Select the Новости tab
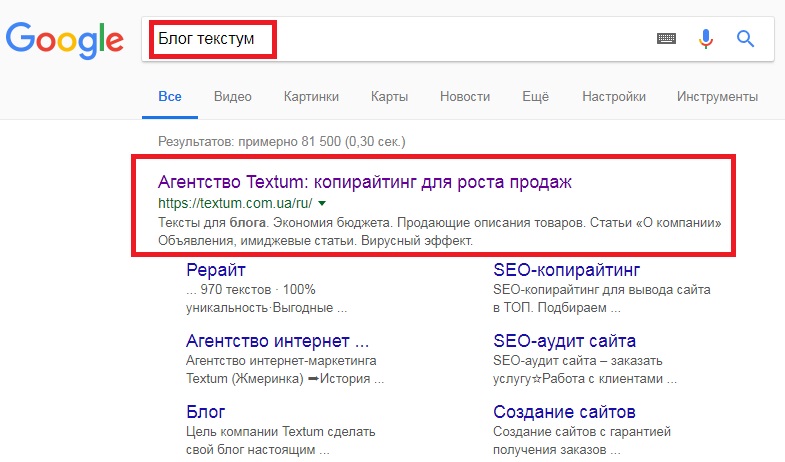 click(x=465, y=97)
